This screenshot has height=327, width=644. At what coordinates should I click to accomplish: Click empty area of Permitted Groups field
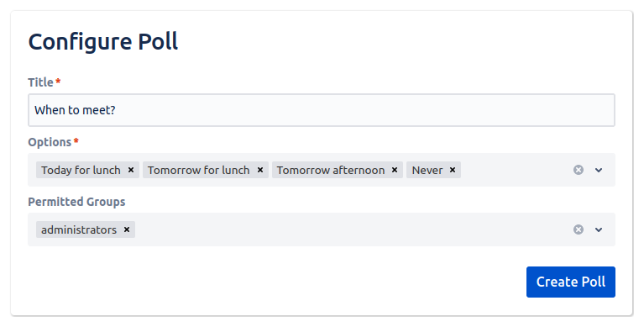[353, 229]
